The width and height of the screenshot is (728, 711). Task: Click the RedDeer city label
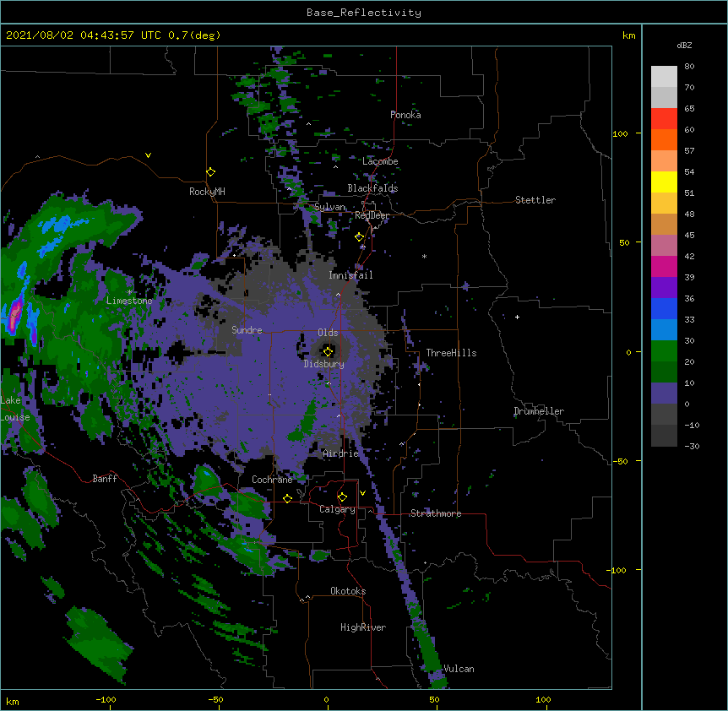pyautogui.click(x=372, y=215)
